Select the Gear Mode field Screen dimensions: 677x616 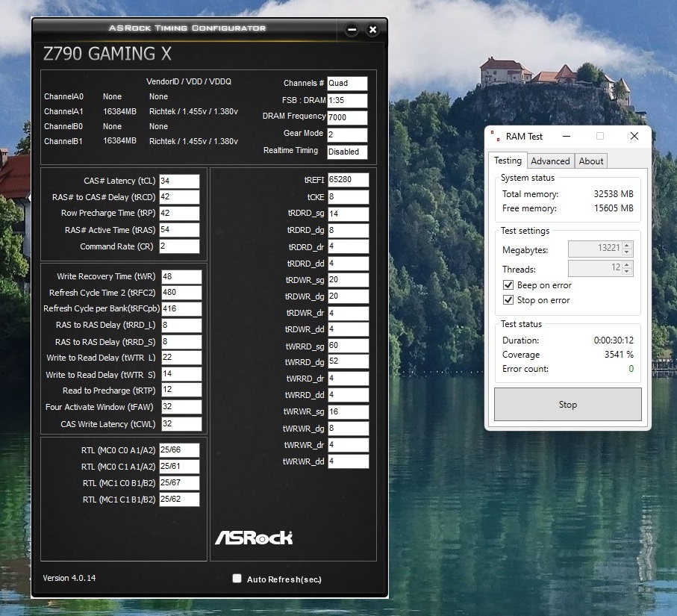347,135
